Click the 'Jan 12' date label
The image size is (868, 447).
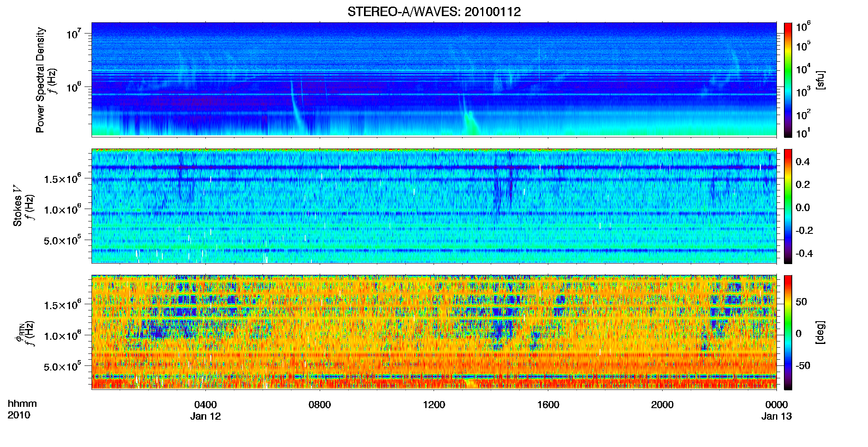[x=205, y=416]
